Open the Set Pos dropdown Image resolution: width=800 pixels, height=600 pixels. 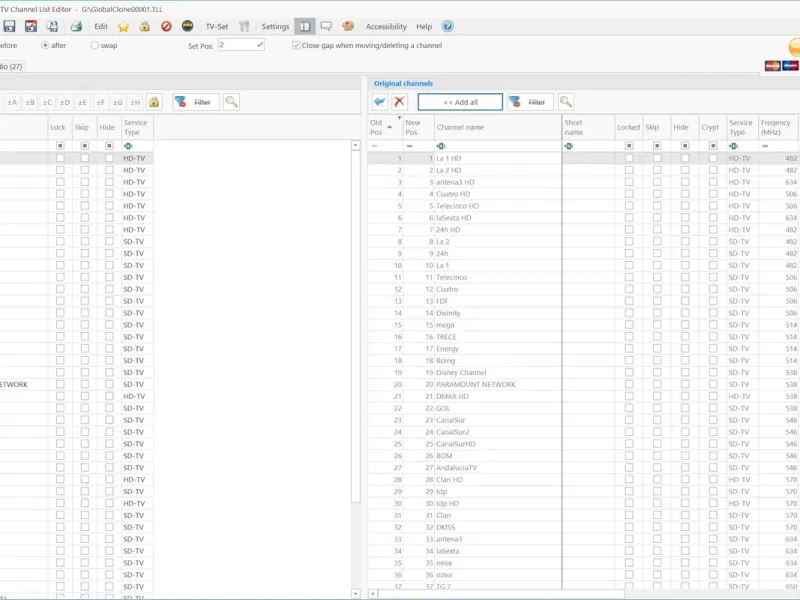pos(260,45)
